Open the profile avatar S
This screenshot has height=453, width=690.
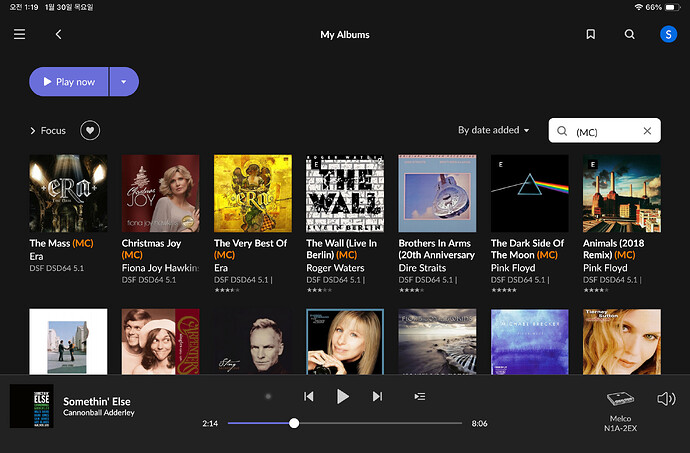668,34
